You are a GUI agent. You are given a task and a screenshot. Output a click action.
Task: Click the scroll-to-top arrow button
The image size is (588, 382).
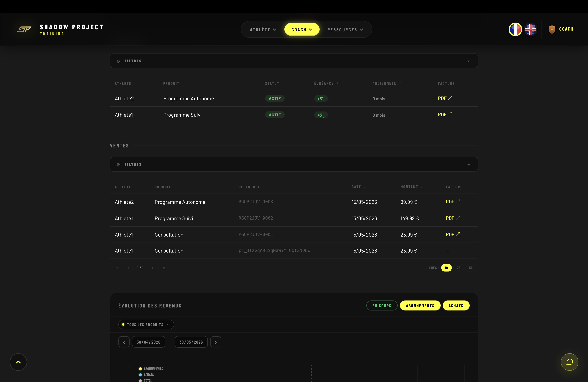pos(18,362)
